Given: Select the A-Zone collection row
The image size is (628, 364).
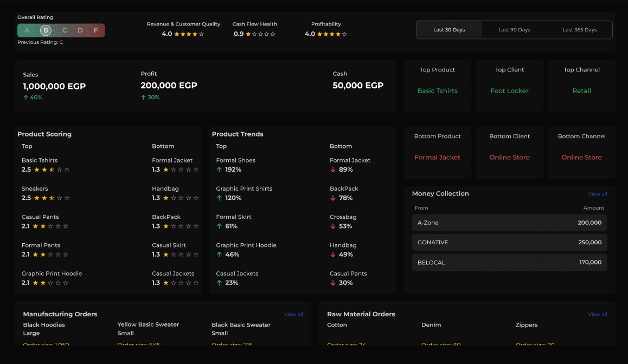Looking at the screenshot, I should coord(509,223).
